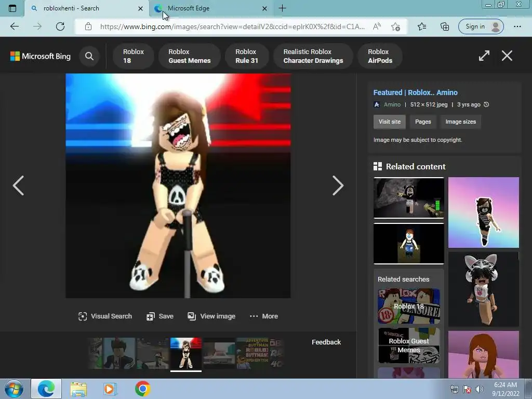Open the Roblox 18 related search tile
The image size is (532, 399).
(409, 306)
